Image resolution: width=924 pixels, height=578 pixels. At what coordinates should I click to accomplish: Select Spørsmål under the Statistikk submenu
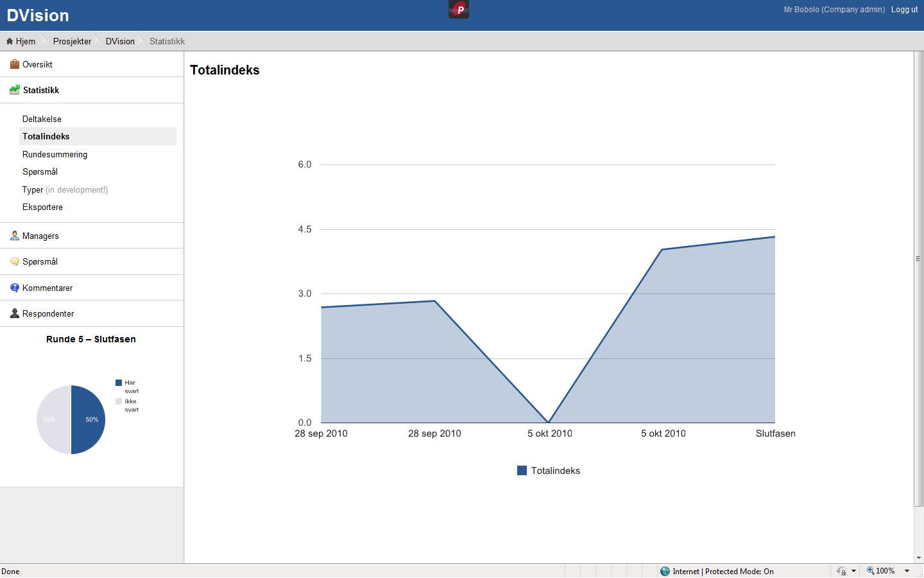click(40, 171)
